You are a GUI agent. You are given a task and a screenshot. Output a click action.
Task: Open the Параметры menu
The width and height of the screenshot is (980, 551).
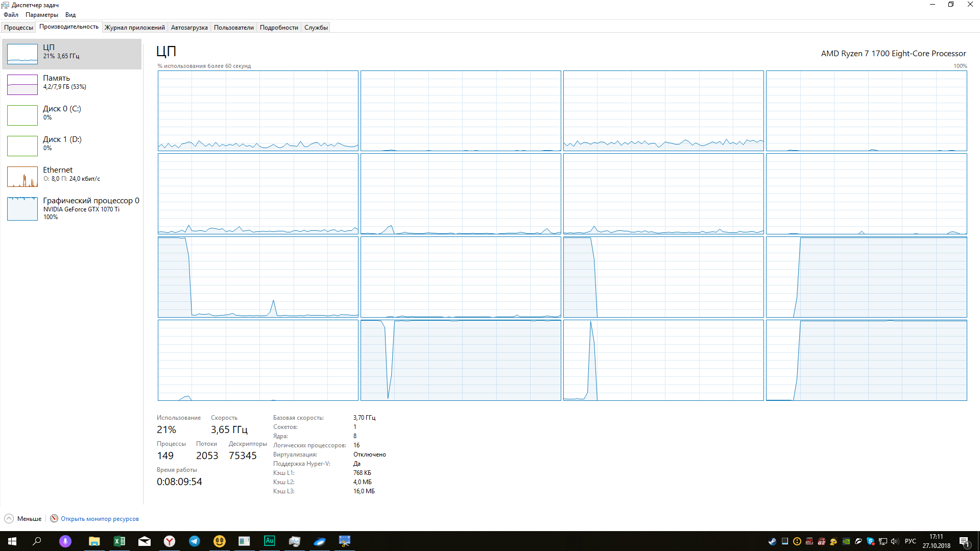click(x=42, y=15)
